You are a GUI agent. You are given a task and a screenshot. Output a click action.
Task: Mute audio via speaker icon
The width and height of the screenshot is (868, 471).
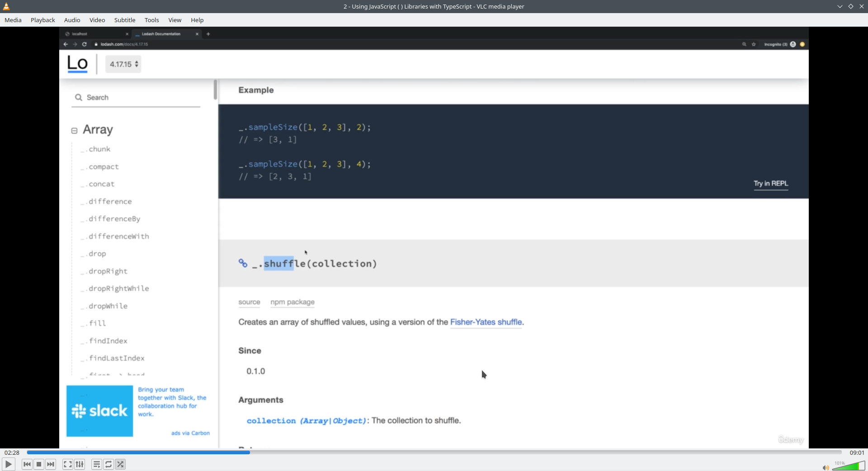coord(826,467)
